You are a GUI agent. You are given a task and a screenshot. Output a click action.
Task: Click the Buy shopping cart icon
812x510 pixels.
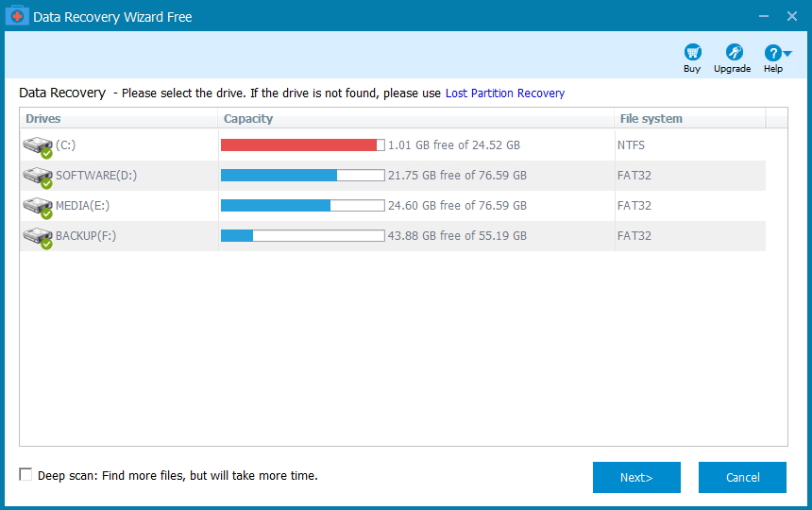click(x=692, y=52)
